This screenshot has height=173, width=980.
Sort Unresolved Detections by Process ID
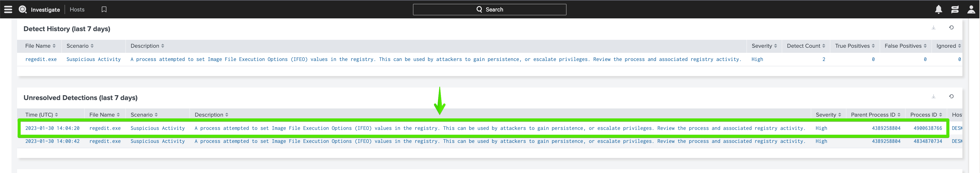click(x=926, y=115)
